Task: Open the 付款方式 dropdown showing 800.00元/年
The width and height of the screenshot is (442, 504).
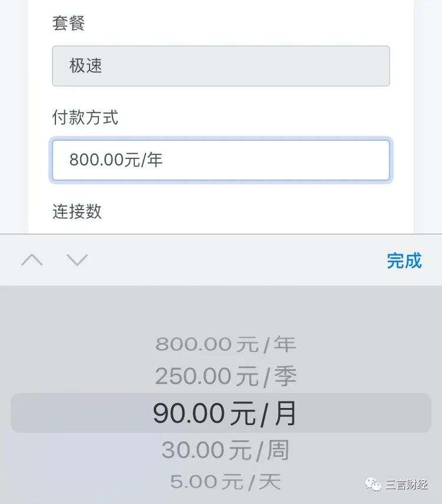Action: pyautogui.click(x=221, y=160)
